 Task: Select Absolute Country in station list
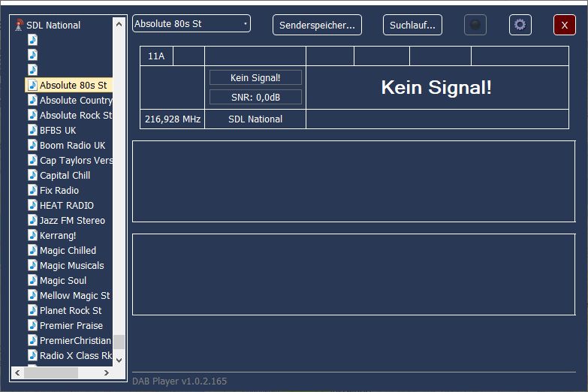point(75,100)
